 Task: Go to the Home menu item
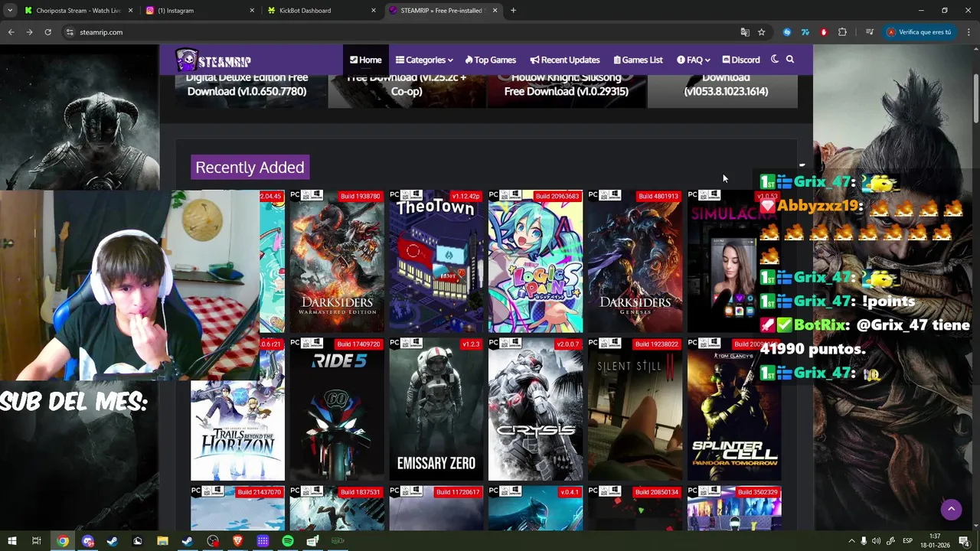point(365,60)
